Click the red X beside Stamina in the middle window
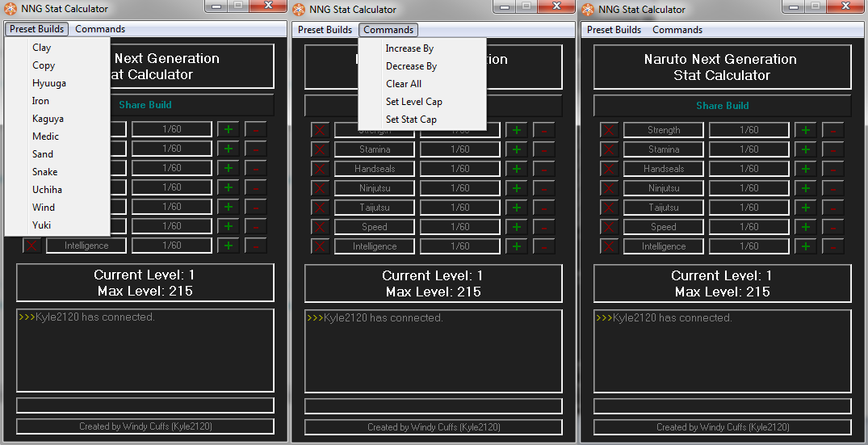Screen dimensions: 868x445 [x=320, y=149]
